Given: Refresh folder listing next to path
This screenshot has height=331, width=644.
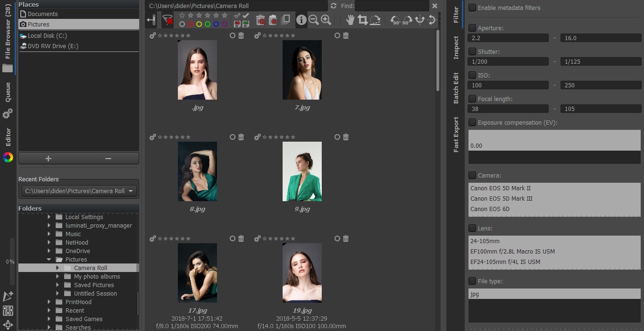Looking at the screenshot, I should [x=334, y=6].
